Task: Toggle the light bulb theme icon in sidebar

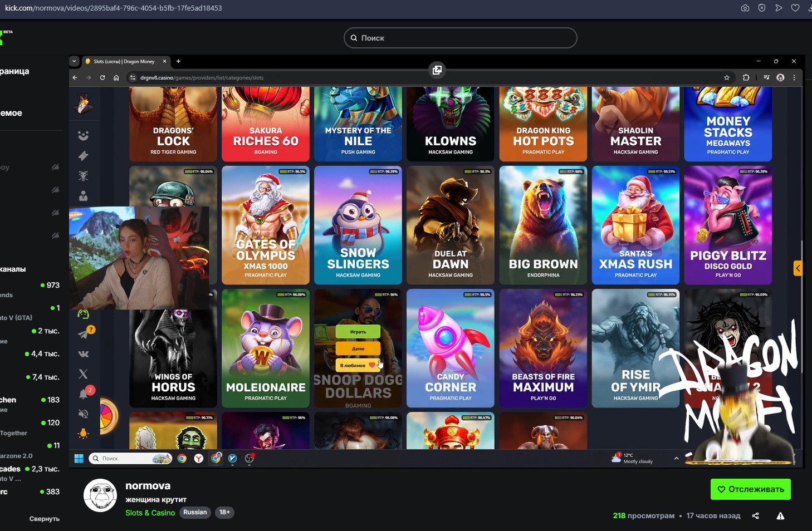Action: tap(84, 434)
